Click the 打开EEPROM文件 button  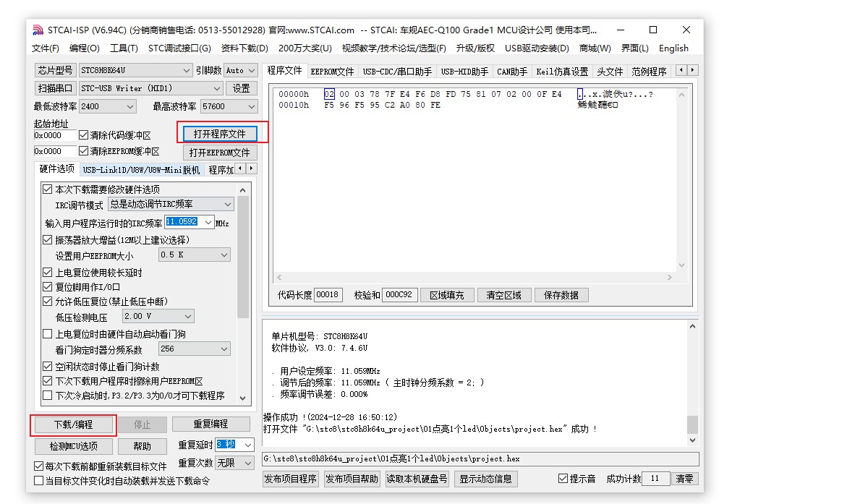[219, 153]
